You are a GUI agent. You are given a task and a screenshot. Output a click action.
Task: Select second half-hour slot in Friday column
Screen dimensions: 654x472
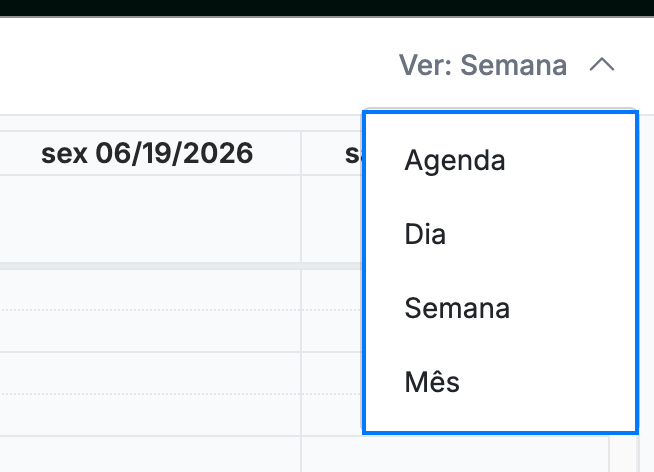(x=150, y=331)
